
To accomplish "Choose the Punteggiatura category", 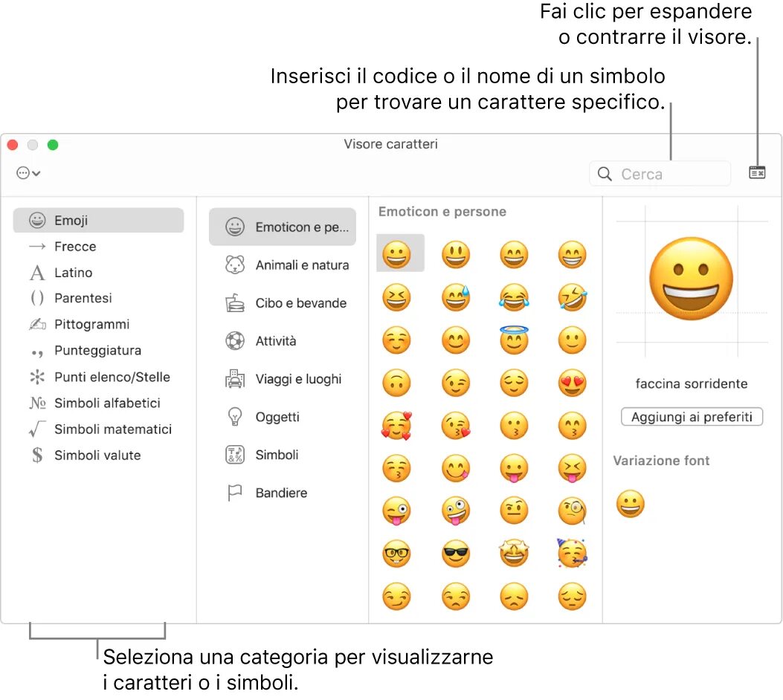I will 98,350.
